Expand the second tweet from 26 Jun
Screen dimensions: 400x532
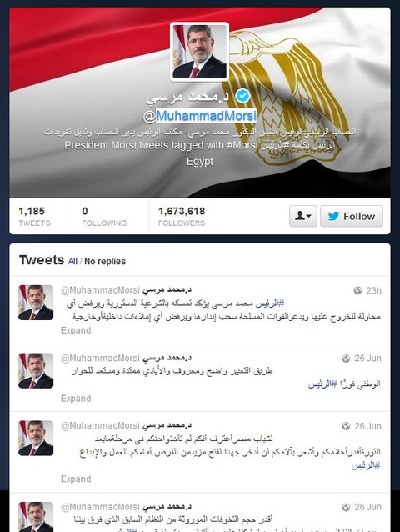76,399
